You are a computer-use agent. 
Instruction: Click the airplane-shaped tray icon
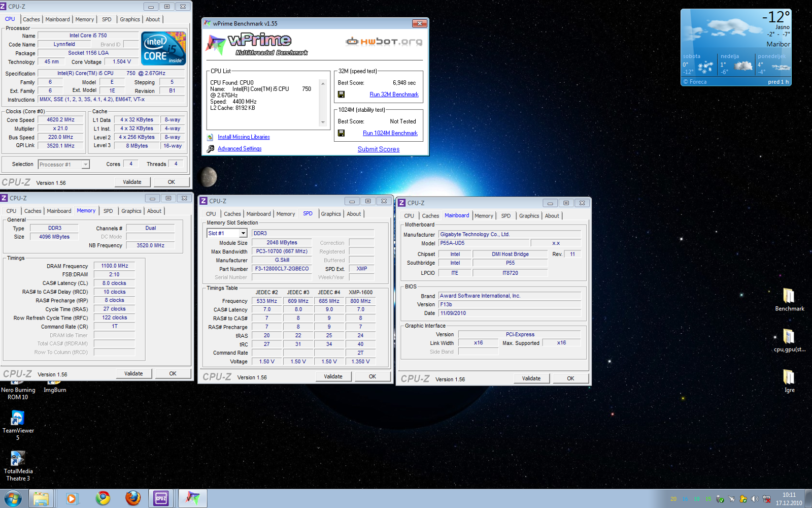point(731,499)
